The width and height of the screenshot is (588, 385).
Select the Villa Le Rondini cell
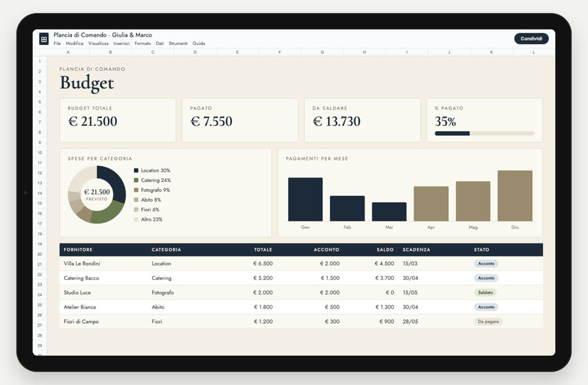pos(82,264)
